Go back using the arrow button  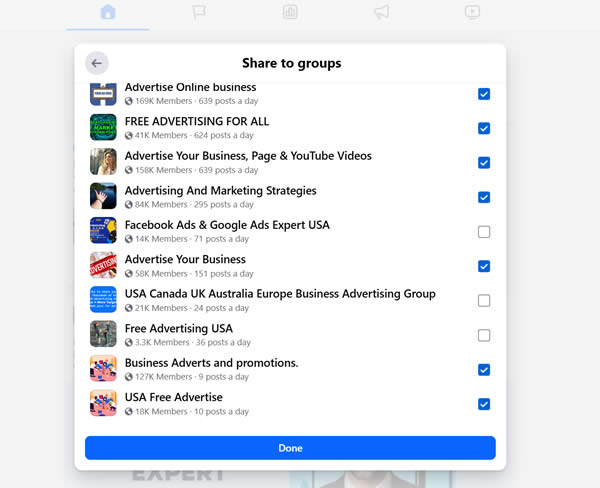click(96, 63)
